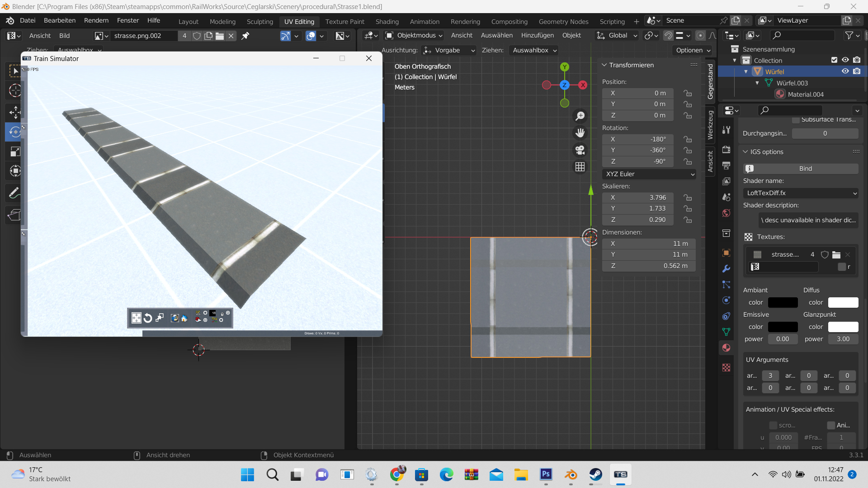Viewport: 868px width, 488px height.
Task: Click the Diffus color swatch
Action: pyautogui.click(x=843, y=302)
